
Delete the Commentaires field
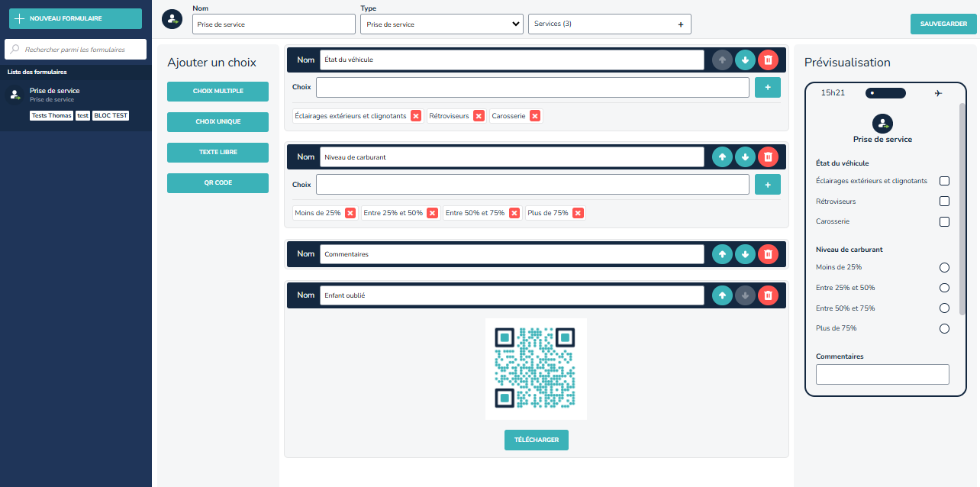[x=768, y=253]
